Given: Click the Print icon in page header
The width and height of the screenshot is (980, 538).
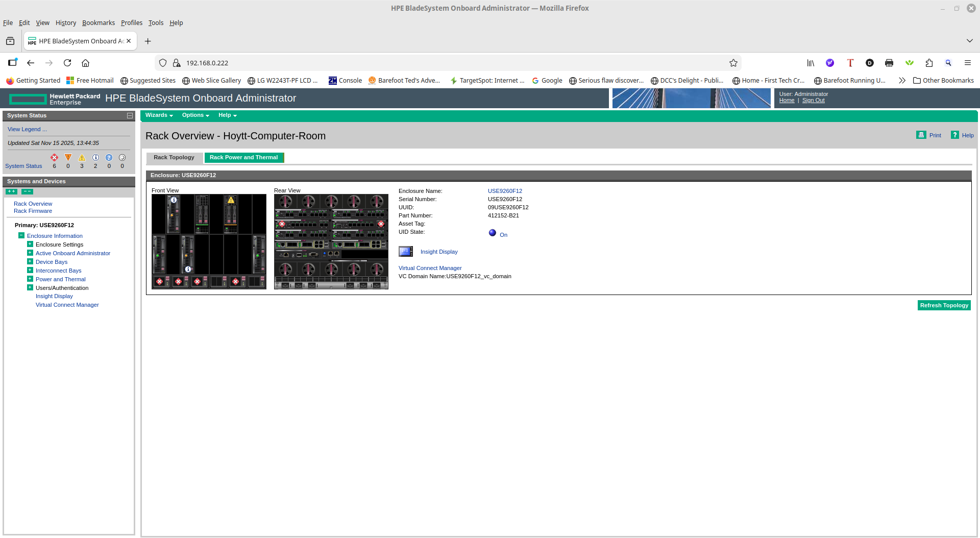Looking at the screenshot, I should [x=921, y=135].
